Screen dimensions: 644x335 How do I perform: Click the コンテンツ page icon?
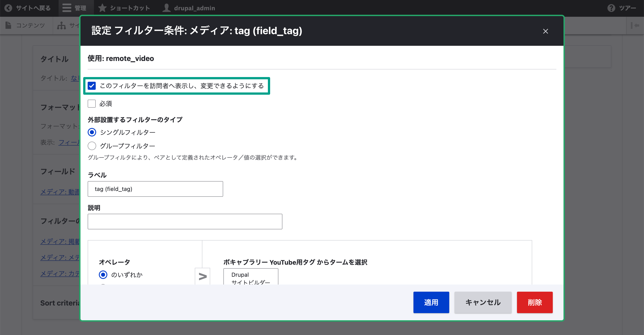8,25
